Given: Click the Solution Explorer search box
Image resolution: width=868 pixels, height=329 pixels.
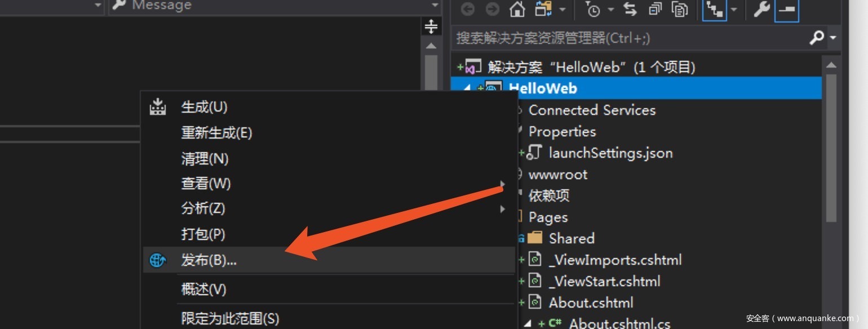Looking at the screenshot, I should pos(626,38).
